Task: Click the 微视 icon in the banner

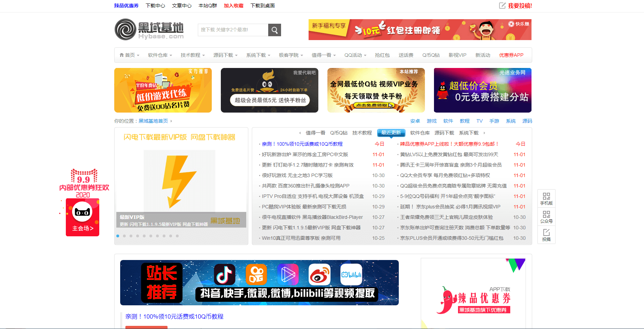Action: coord(288,275)
